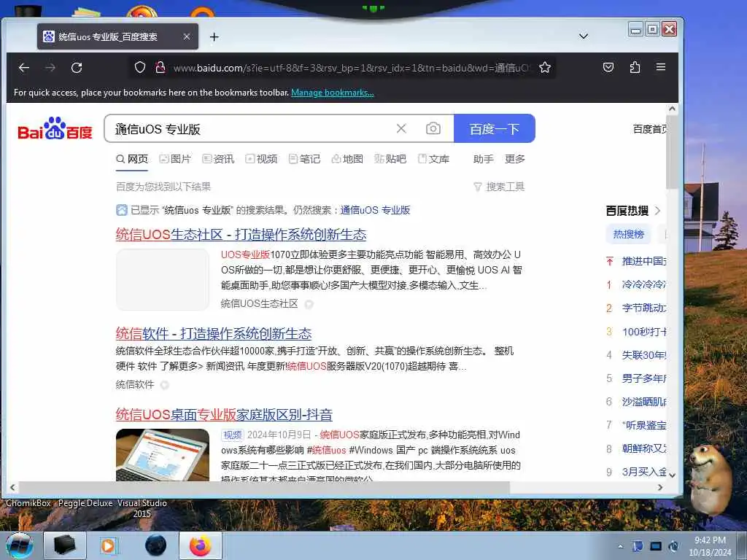Expand the 更多 search categories
Image resolution: width=747 pixels, height=560 pixels.
point(514,159)
